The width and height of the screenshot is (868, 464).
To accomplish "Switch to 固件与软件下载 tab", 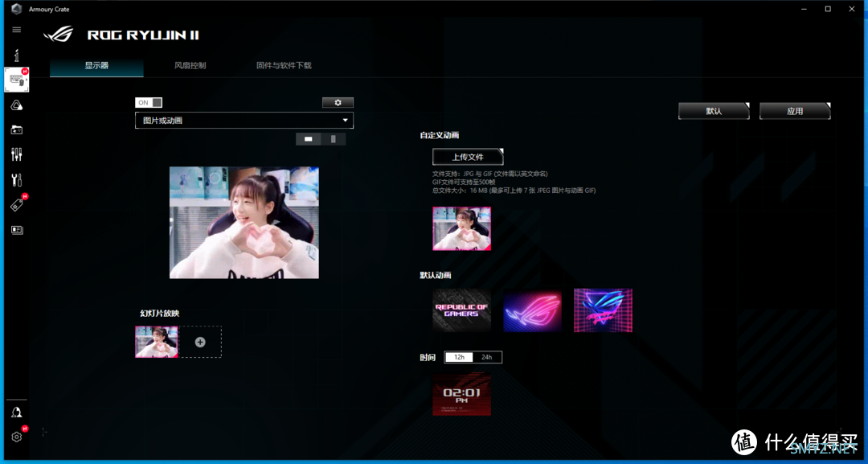I will [x=284, y=65].
